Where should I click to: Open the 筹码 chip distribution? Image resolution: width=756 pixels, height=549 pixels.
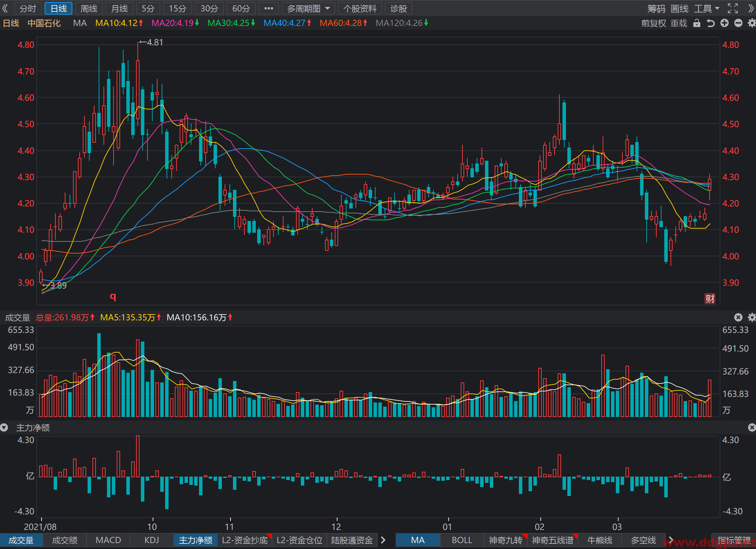[656, 8]
